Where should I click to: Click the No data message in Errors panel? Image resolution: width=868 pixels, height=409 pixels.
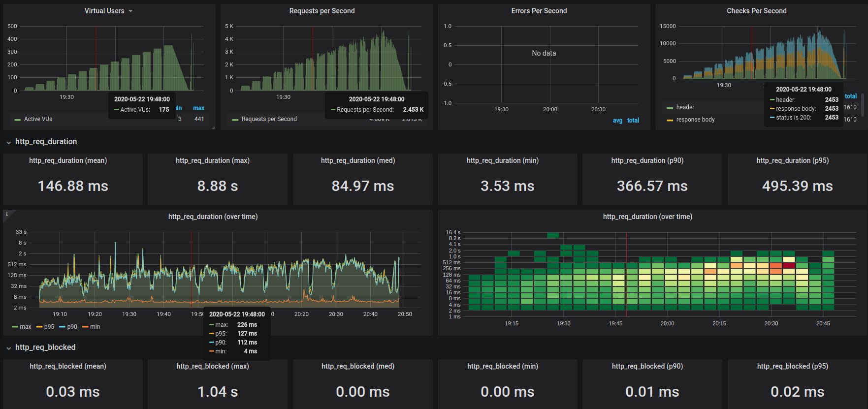point(544,53)
